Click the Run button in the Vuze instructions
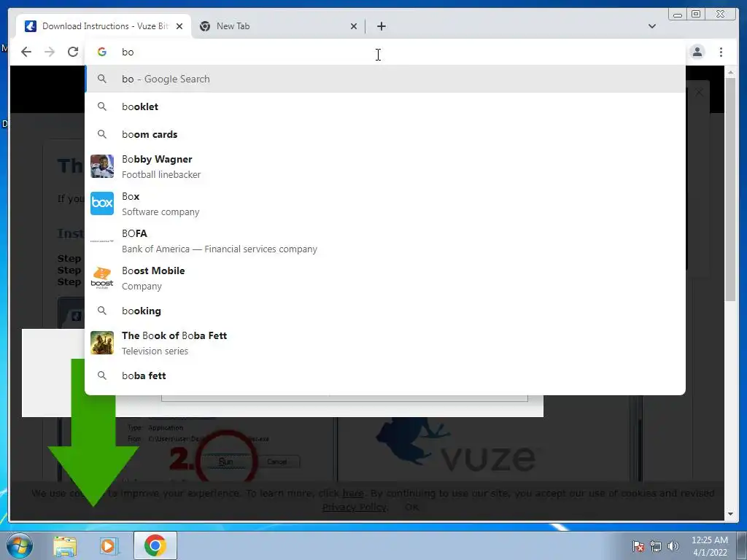 [x=226, y=462]
